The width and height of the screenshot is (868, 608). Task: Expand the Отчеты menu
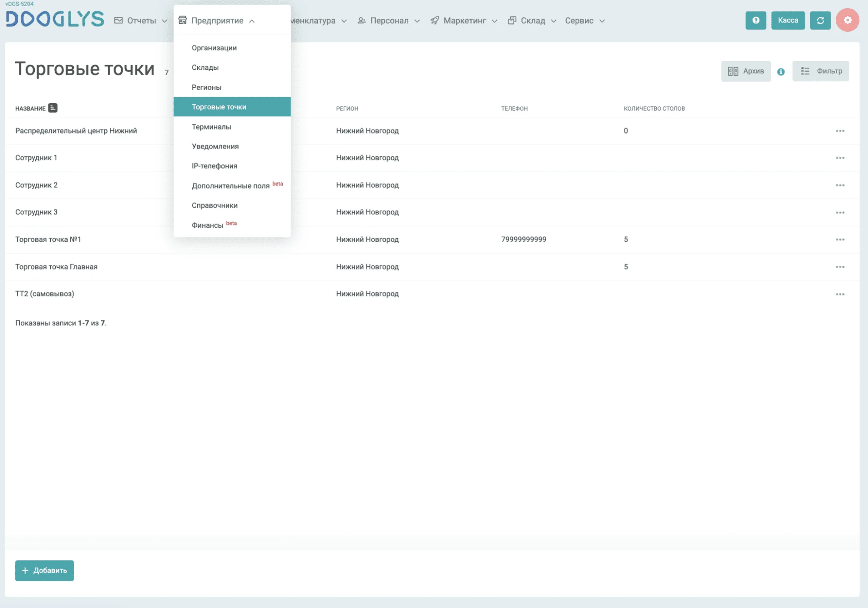pyautogui.click(x=141, y=20)
